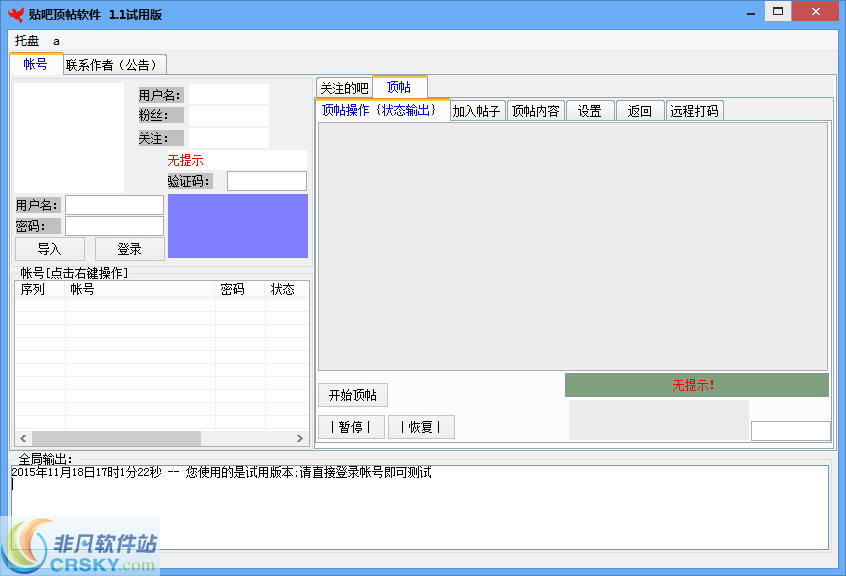Click the 暂停 button
This screenshot has height=576, width=846.
click(351, 427)
